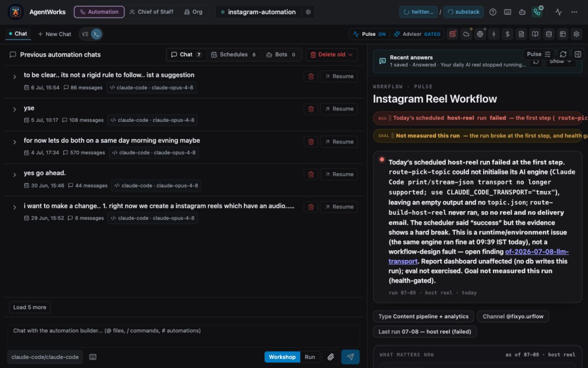Delete the 'yes go ahead.' chat
The image size is (588, 368).
[x=311, y=174]
